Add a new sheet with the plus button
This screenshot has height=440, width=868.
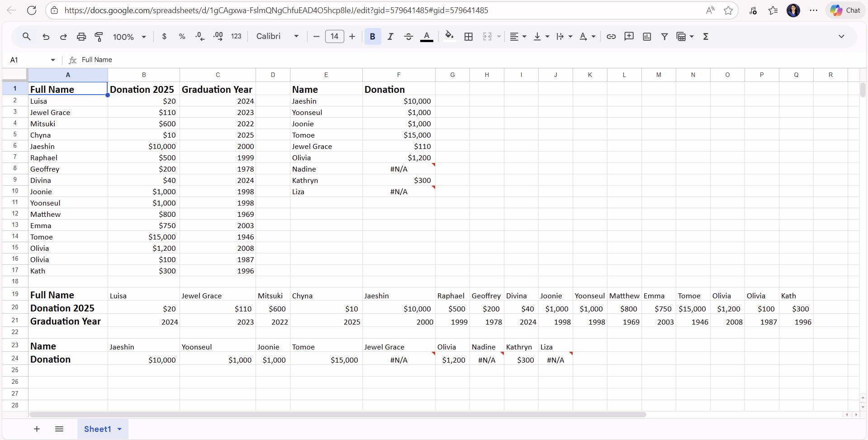[x=37, y=429]
